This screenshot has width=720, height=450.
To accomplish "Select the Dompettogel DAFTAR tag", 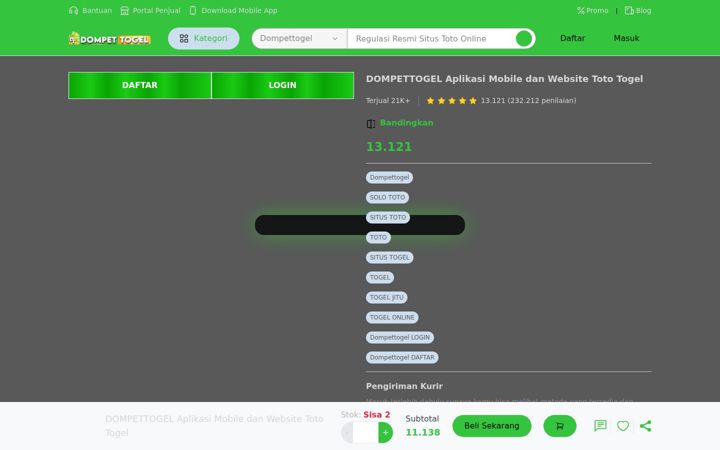I will tap(402, 357).
